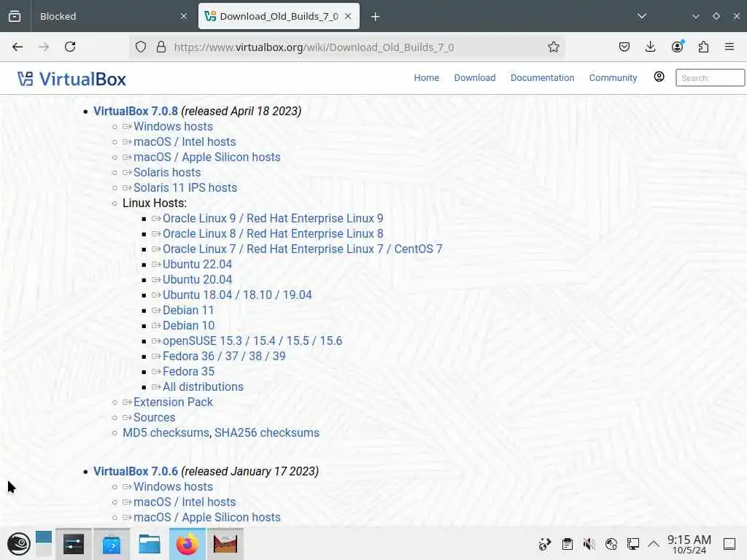Open Oracle Linux 9 / RHEL 9 link
Image resolution: width=747 pixels, height=560 pixels.
(x=273, y=218)
